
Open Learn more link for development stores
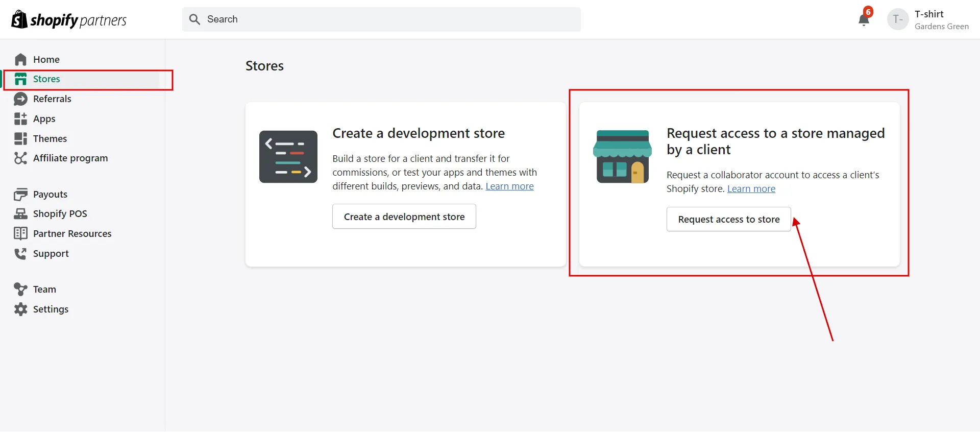pos(509,186)
